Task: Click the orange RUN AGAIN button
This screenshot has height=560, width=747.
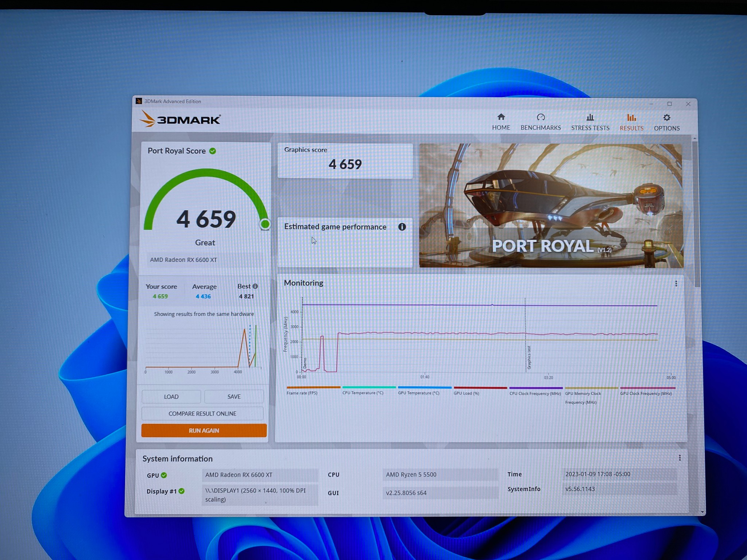Action: (x=204, y=430)
